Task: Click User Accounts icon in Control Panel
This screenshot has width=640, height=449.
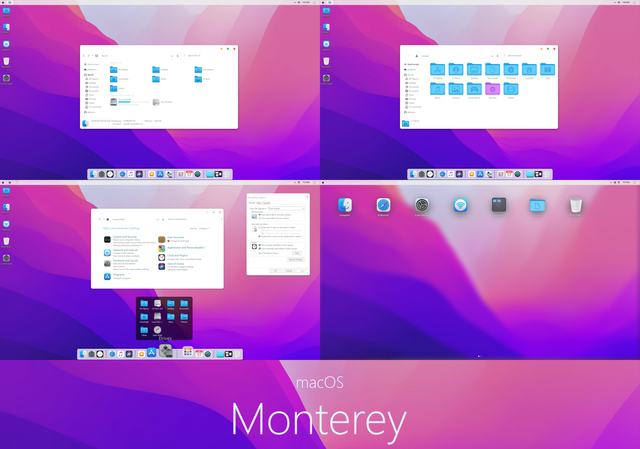Action: click(x=162, y=239)
